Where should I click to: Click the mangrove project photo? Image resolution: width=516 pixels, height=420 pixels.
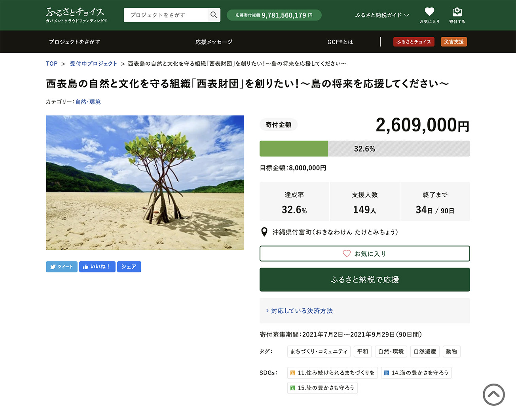[145, 182]
